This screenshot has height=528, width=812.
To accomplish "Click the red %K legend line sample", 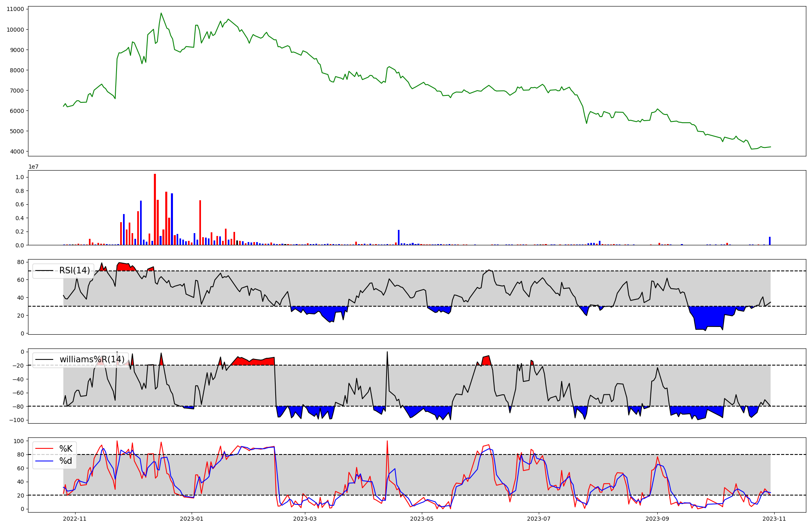I will point(44,449).
